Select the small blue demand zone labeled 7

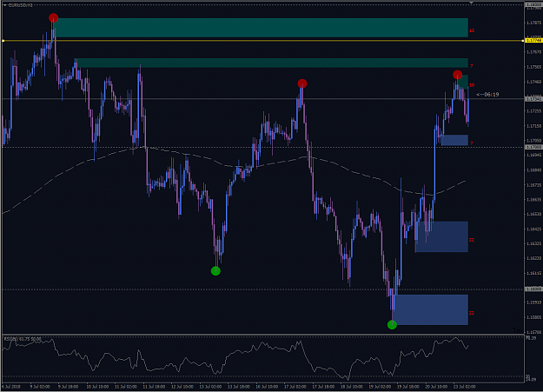tap(455, 140)
